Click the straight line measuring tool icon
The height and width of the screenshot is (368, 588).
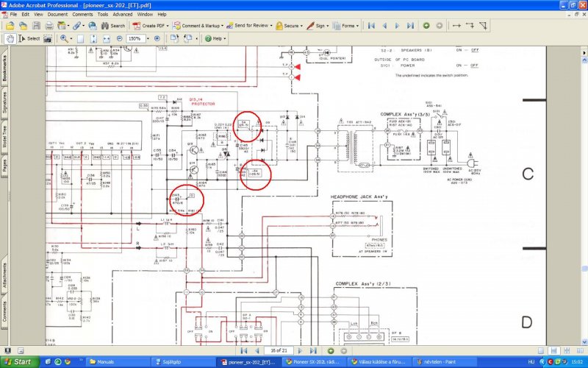456,26
